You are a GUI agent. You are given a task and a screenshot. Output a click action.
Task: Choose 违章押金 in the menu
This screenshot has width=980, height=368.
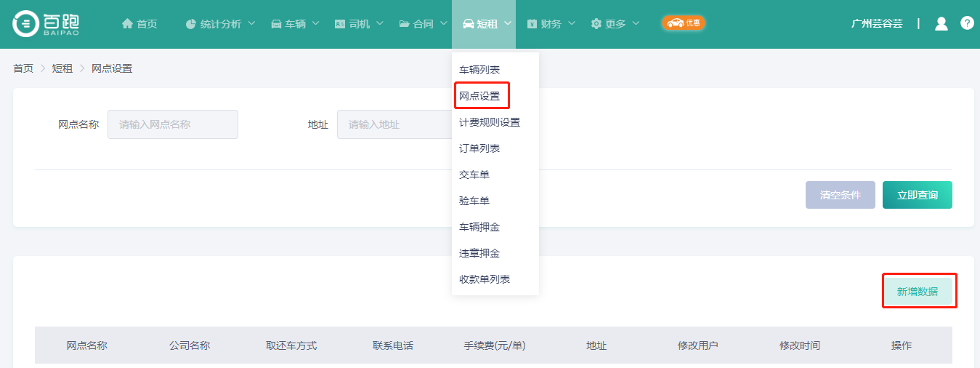(479, 253)
